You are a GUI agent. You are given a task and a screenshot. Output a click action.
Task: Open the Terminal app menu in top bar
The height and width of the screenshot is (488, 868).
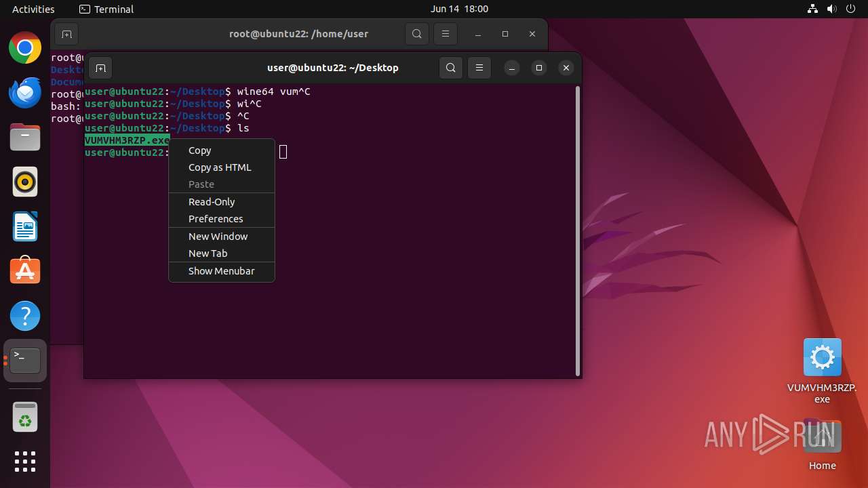(106, 9)
